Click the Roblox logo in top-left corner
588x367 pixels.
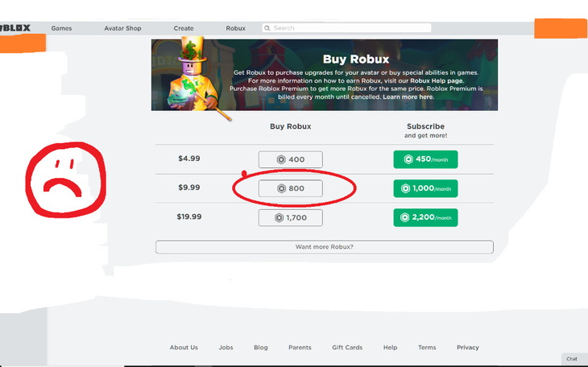click(15, 27)
